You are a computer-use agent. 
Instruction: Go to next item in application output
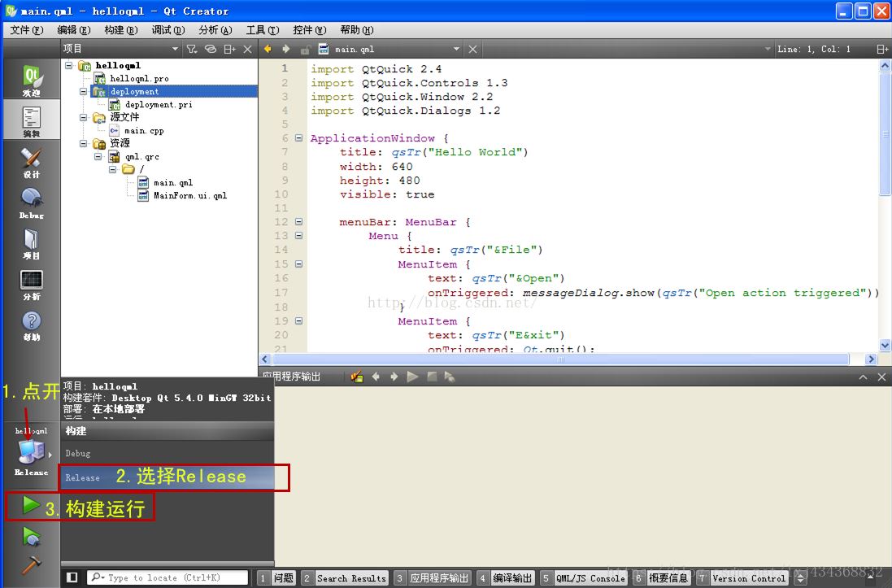pyautogui.click(x=394, y=377)
